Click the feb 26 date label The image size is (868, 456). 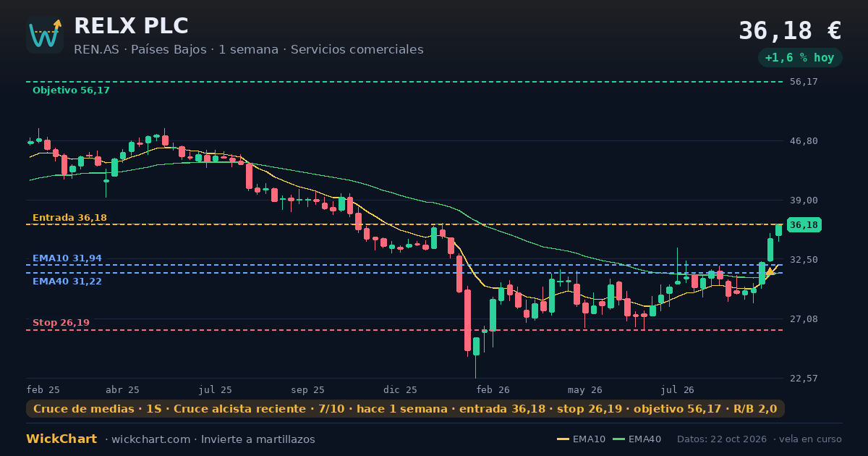[x=493, y=389]
